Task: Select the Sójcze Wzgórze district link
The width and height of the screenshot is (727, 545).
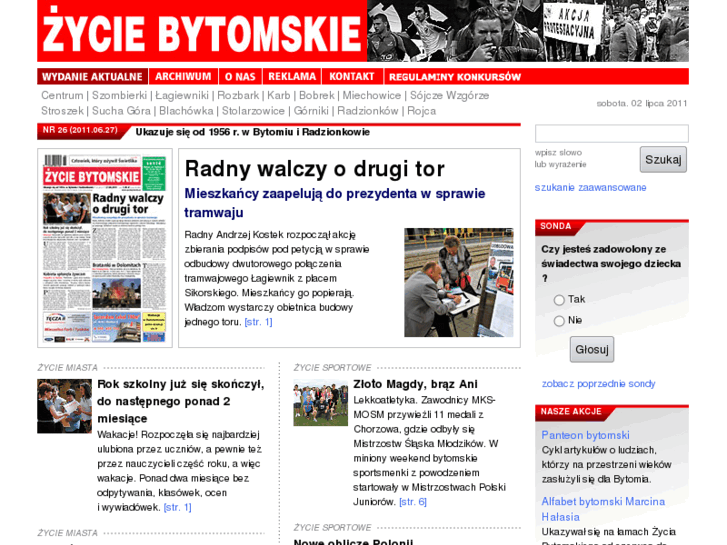Action: click(x=449, y=96)
